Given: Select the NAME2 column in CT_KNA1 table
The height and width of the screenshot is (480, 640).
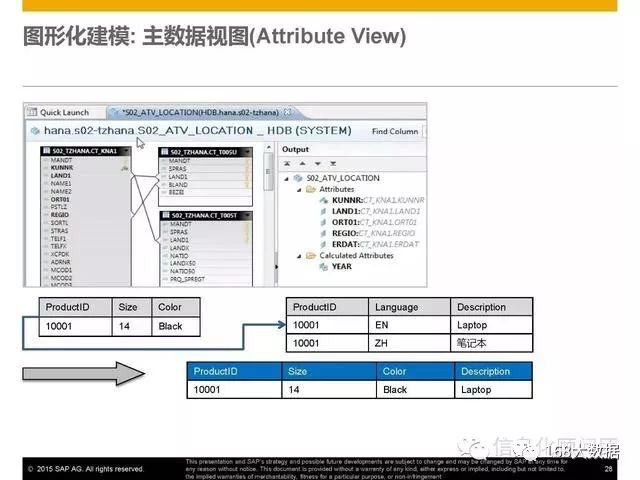Looking at the screenshot, I should [61, 191].
